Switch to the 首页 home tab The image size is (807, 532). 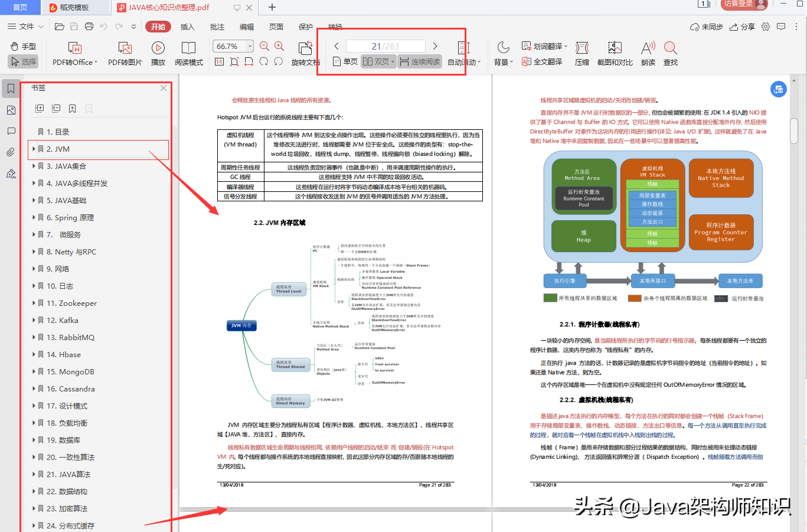[x=20, y=8]
